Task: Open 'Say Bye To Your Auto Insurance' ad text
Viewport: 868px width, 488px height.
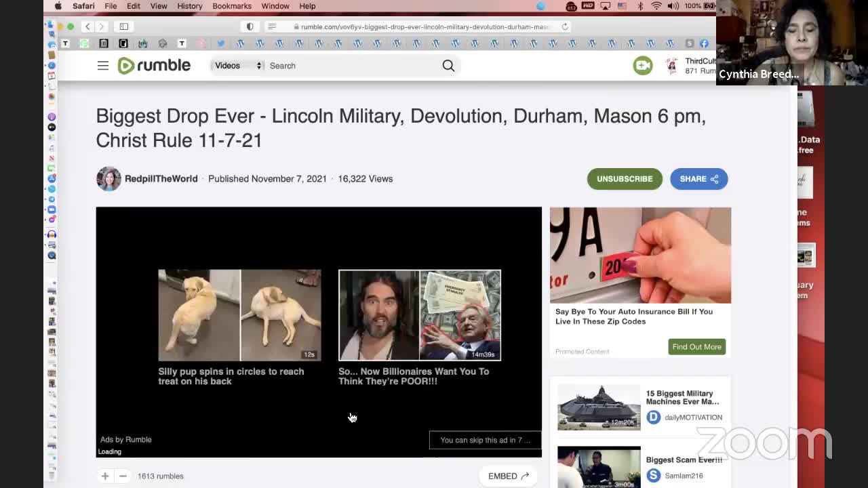Action: point(634,317)
